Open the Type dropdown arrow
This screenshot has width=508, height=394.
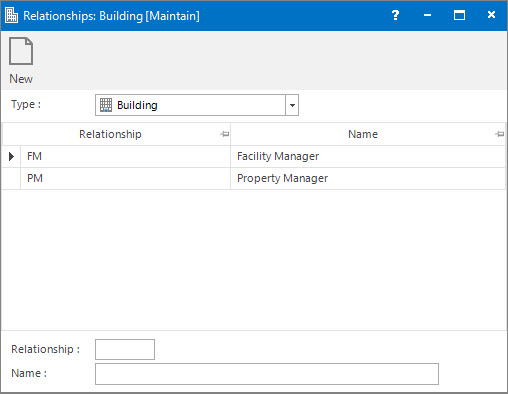(x=292, y=105)
